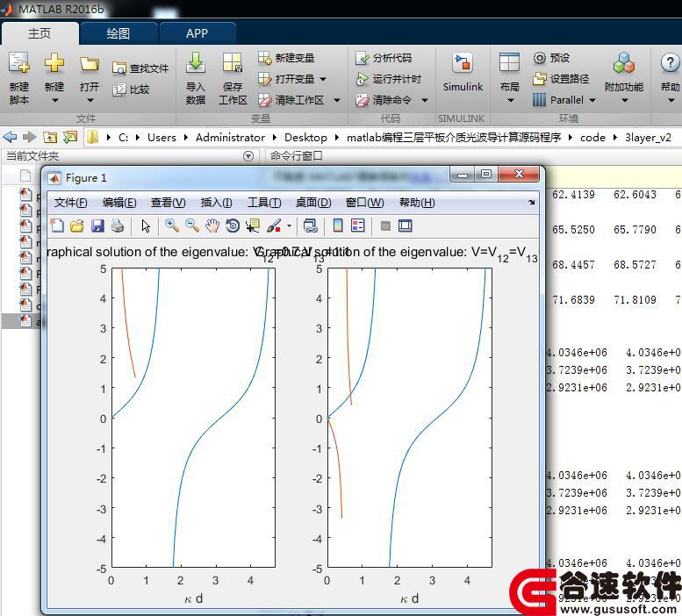The height and width of the screenshot is (616, 682).
Task: Click the Back navigation arrow
Action: tap(10, 138)
